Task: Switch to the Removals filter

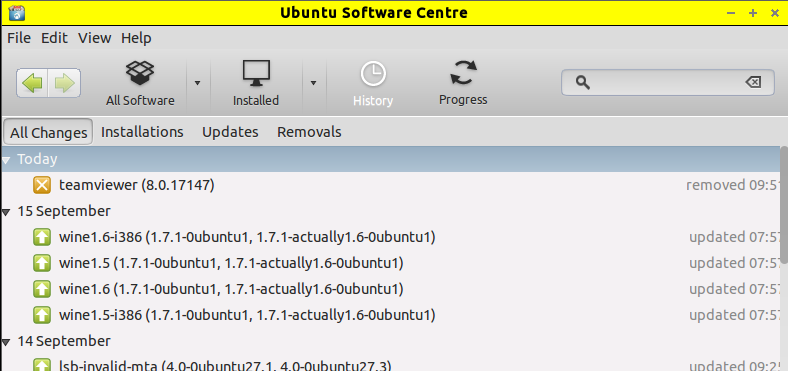Action: (x=309, y=132)
